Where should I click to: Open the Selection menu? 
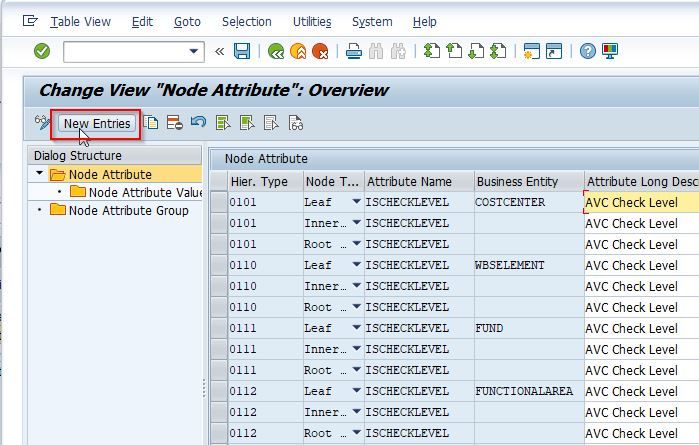pos(247,21)
